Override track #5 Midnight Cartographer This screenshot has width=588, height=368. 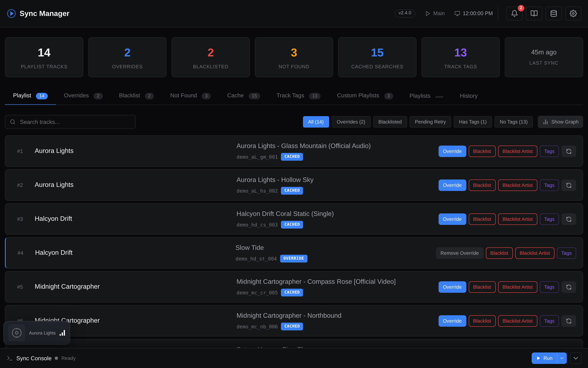[452, 287]
